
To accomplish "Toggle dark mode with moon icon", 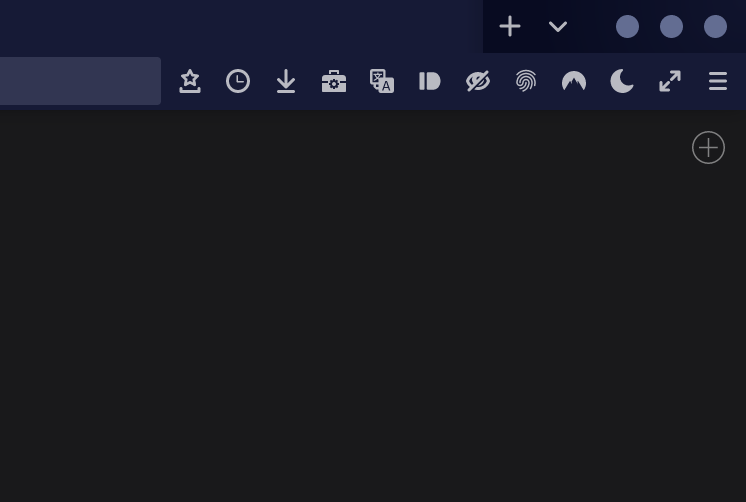I will pos(622,81).
